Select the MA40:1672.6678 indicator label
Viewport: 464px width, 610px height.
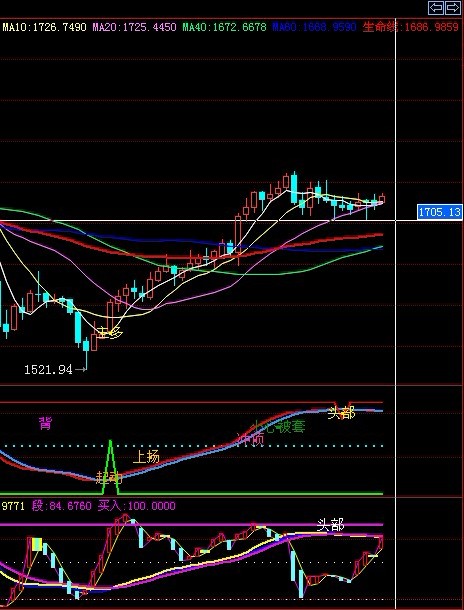pos(224,27)
